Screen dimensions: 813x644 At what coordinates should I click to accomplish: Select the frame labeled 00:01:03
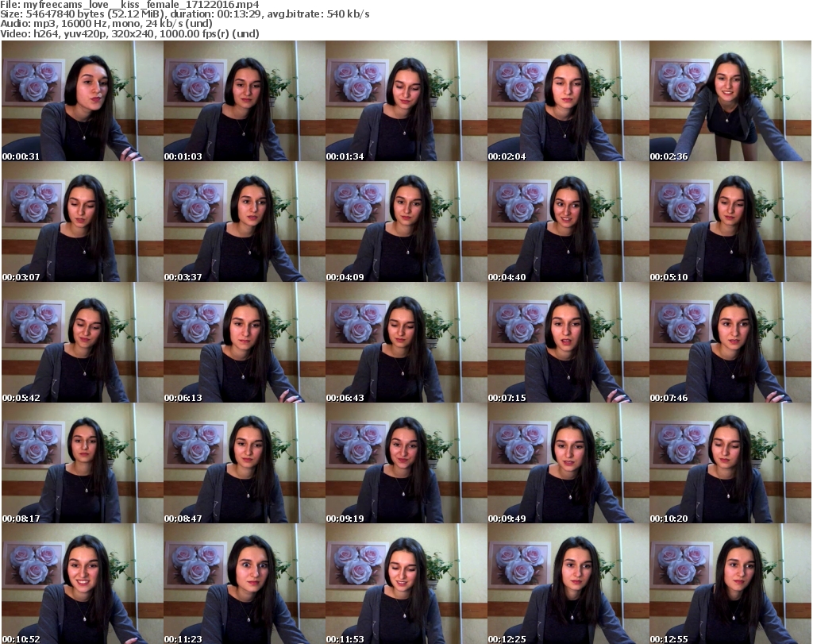[x=243, y=102]
